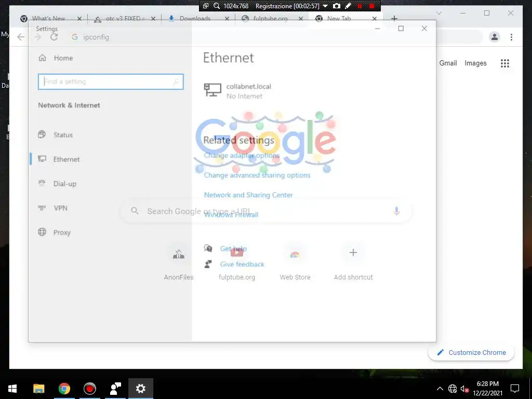The height and width of the screenshot is (399, 532).
Task: Switch to Downloads tab in Chrome
Action: [x=195, y=18]
